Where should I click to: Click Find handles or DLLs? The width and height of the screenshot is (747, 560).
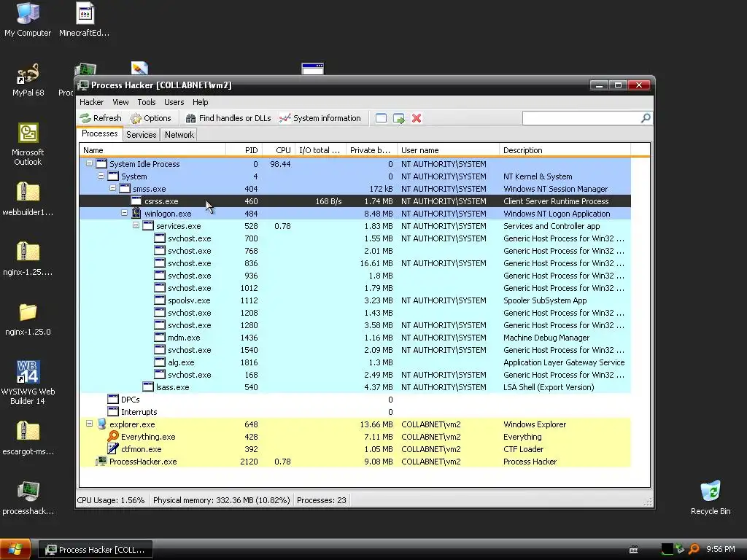point(228,118)
